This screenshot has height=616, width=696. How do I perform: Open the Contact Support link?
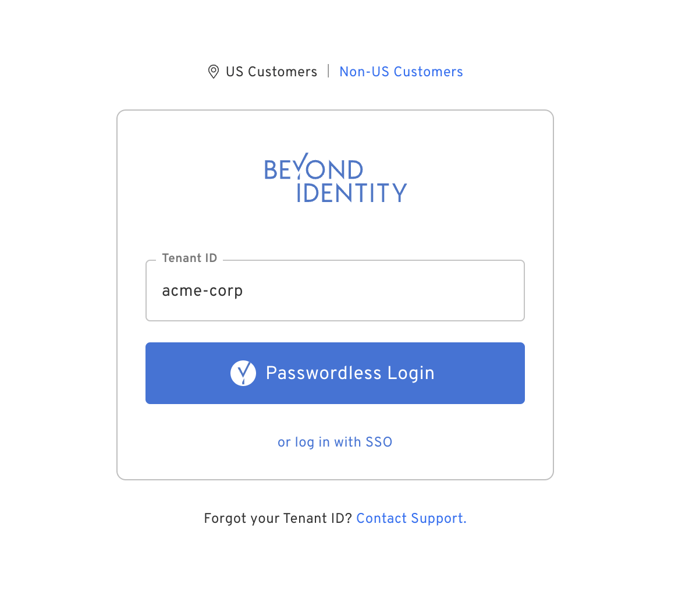click(411, 518)
